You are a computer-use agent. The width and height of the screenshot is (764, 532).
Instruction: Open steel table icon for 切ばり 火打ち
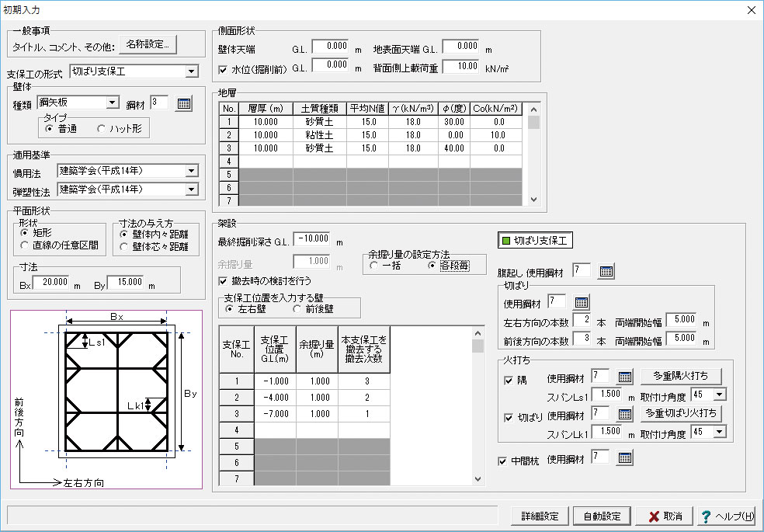point(625,414)
